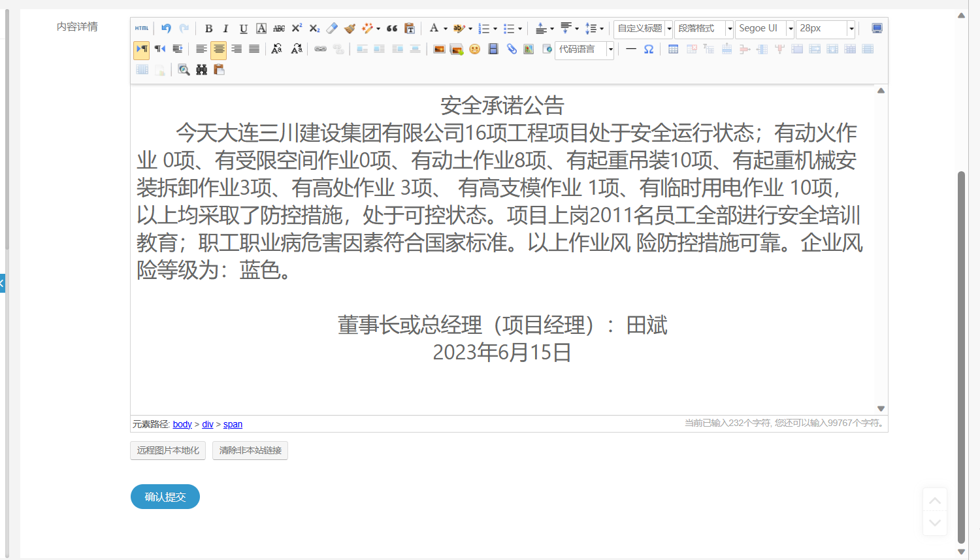Apply bold formatting
The image size is (980, 560).
click(208, 28)
